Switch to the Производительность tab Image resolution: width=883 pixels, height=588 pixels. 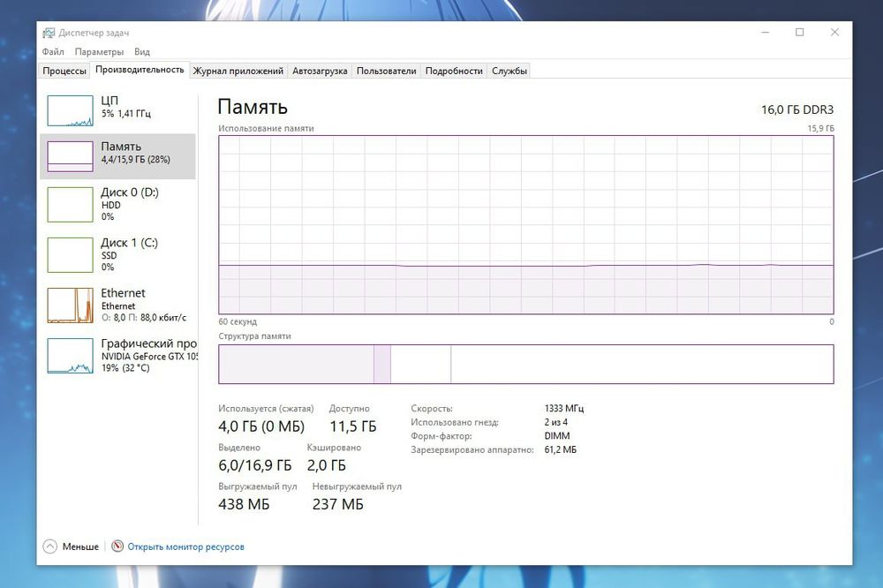140,69
